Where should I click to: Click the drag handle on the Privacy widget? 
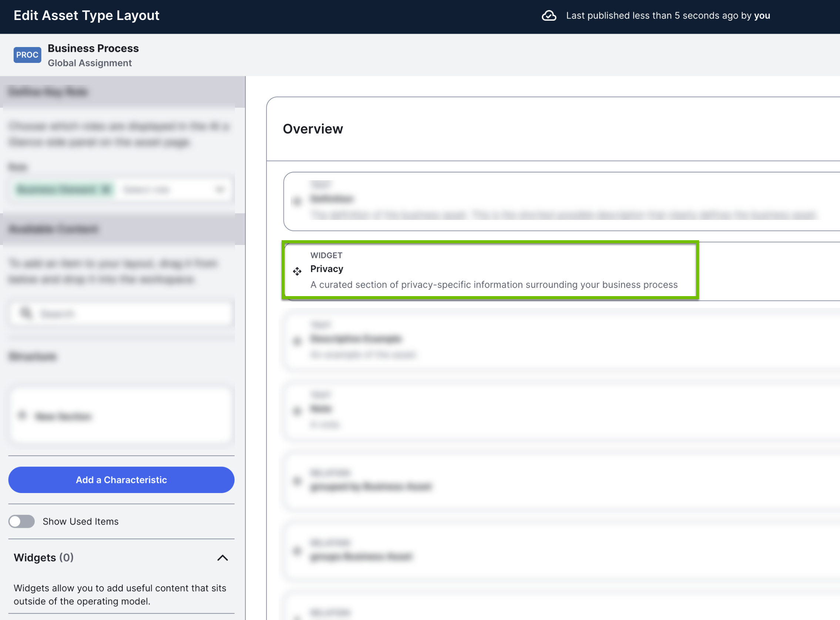tap(297, 271)
